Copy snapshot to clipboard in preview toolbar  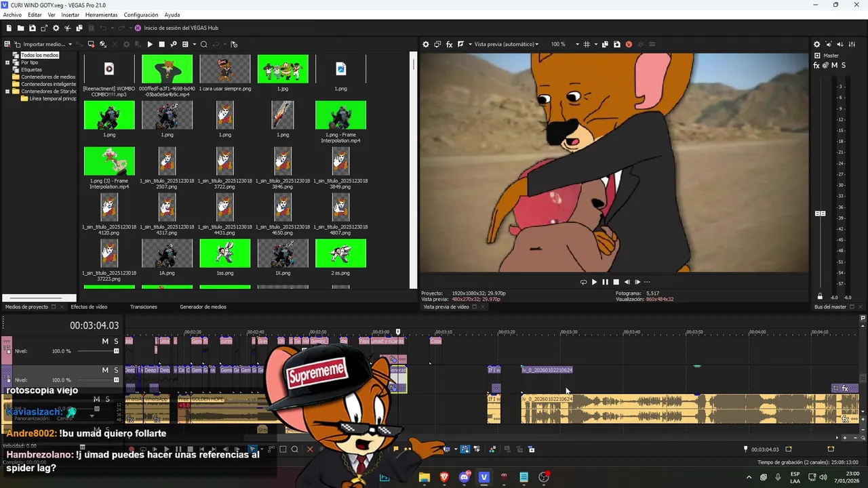(x=605, y=44)
